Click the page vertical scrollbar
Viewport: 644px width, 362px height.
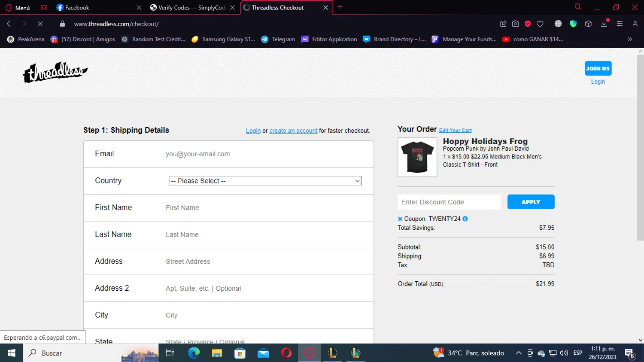[x=640, y=148]
